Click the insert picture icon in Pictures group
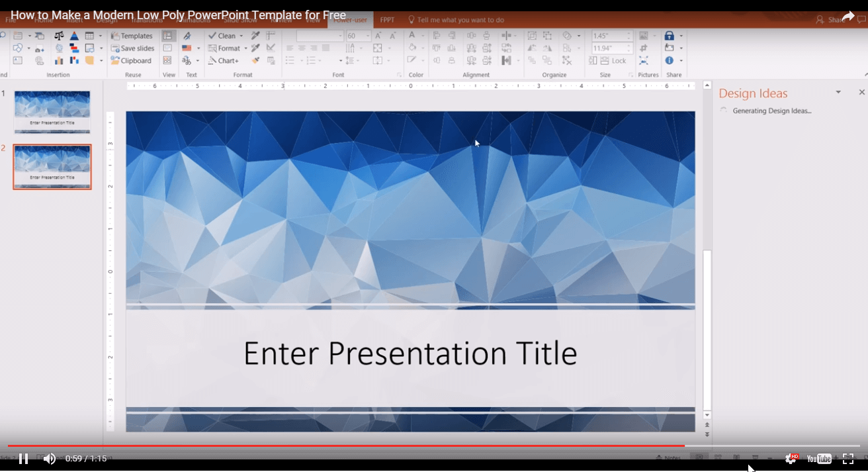Image resolution: width=868 pixels, height=472 pixels. [x=644, y=36]
